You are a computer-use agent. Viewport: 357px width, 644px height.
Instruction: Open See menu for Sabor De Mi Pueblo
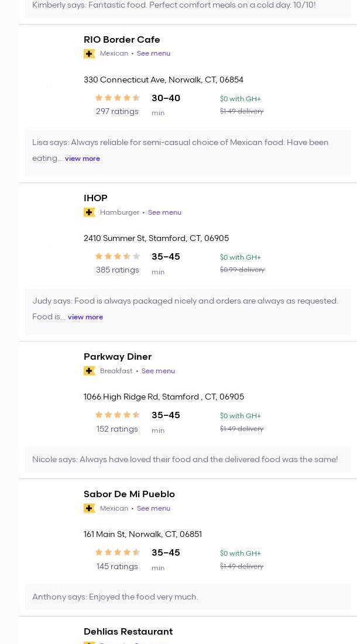(x=153, y=508)
